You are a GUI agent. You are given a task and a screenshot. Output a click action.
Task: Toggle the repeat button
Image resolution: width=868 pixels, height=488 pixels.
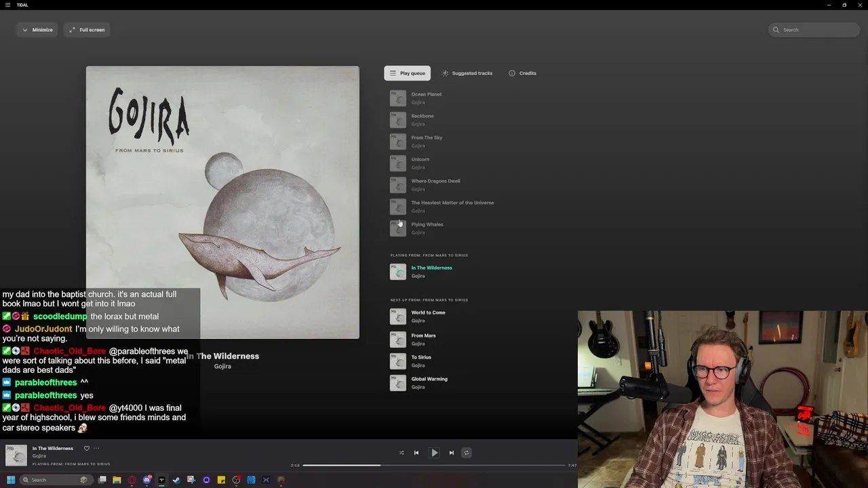pyautogui.click(x=466, y=453)
